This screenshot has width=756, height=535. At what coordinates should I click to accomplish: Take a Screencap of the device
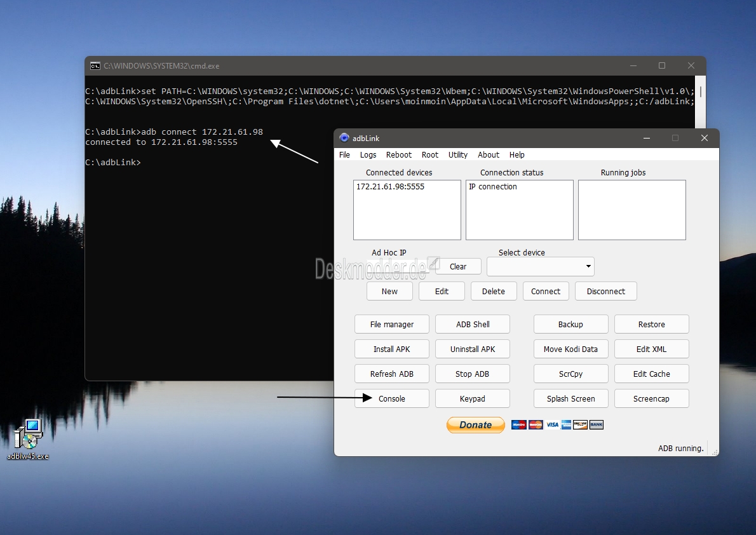click(x=651, y=398)
